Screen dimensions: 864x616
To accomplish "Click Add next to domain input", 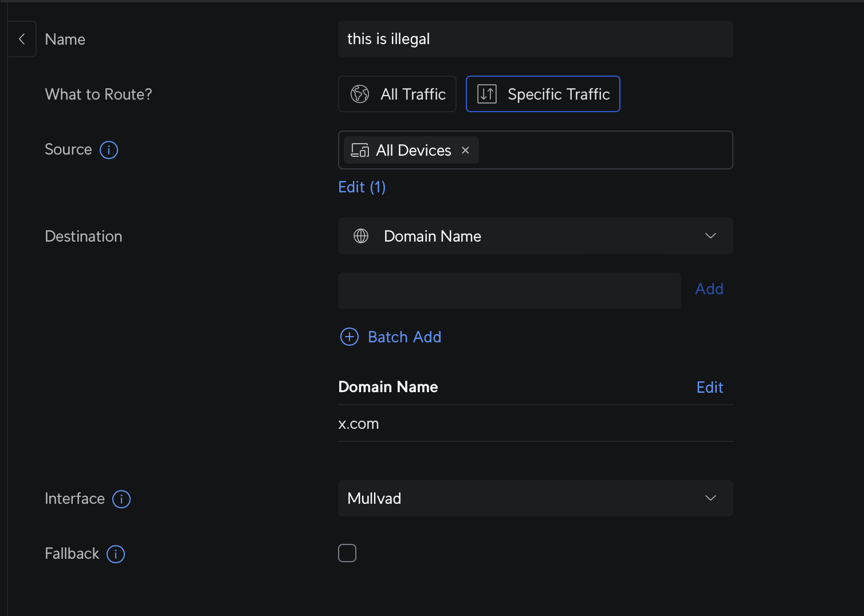I will [x=709, y=289].
